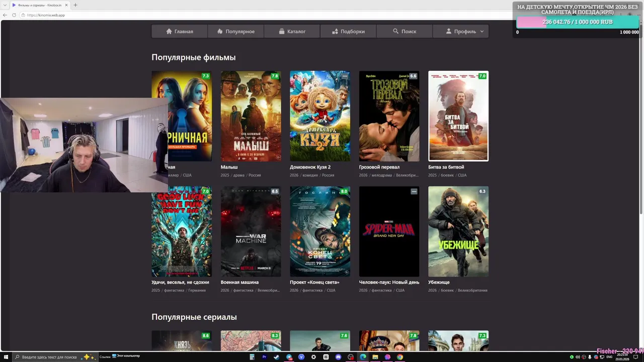Open Windows Settings gear in taskbar
This screenshot has width=644, height=362.
tap(313, 357)
